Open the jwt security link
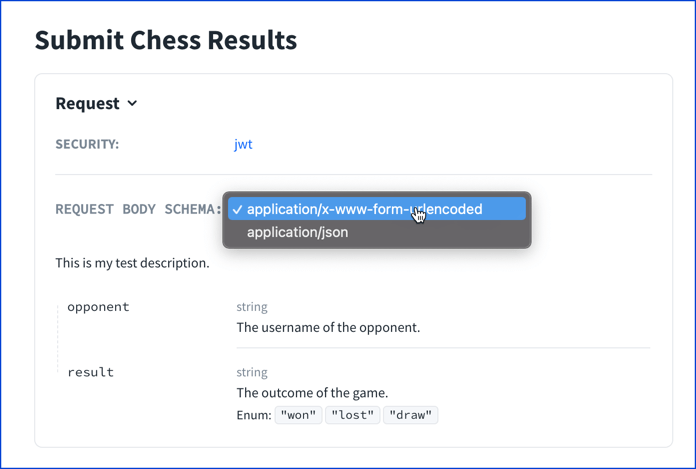 click(243, 144)
